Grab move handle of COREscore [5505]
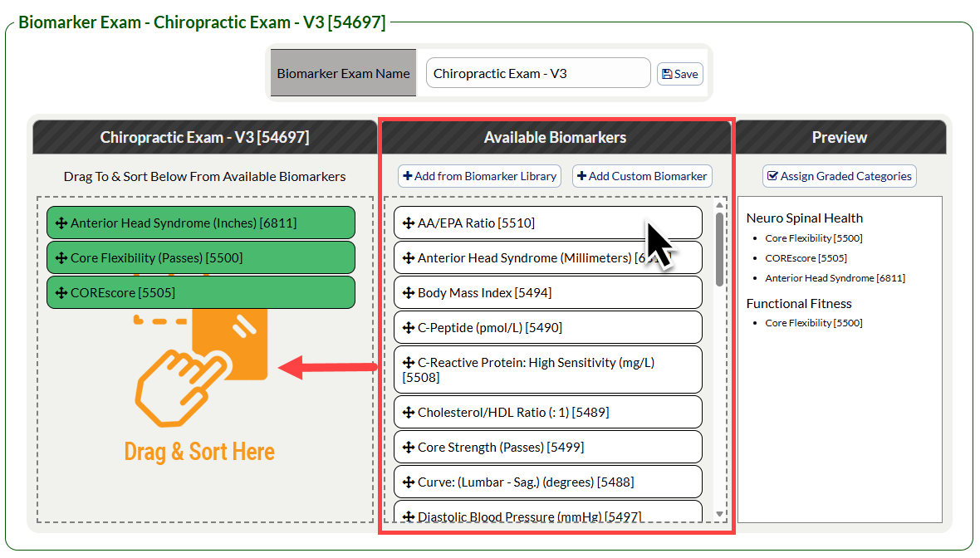Viewport: 980px width, 558px height. [61, 293]
